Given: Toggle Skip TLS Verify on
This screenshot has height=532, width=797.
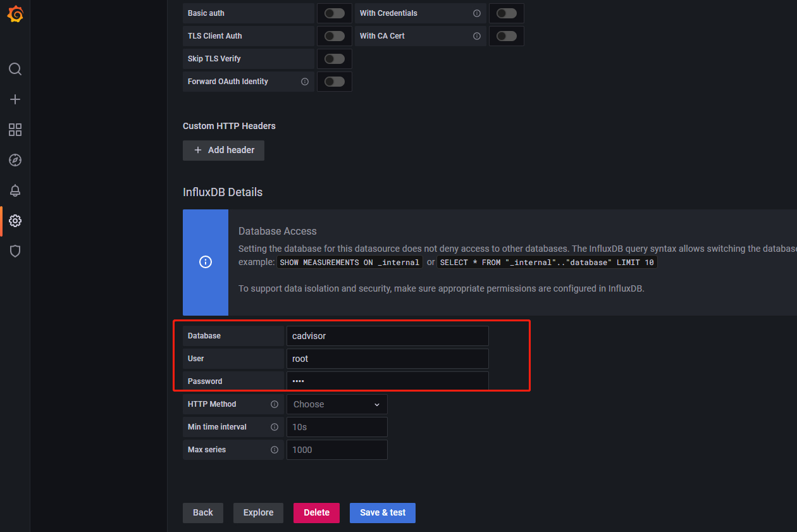Looking at the screenshot, I should pyautogui.click(x=335, y=59).
